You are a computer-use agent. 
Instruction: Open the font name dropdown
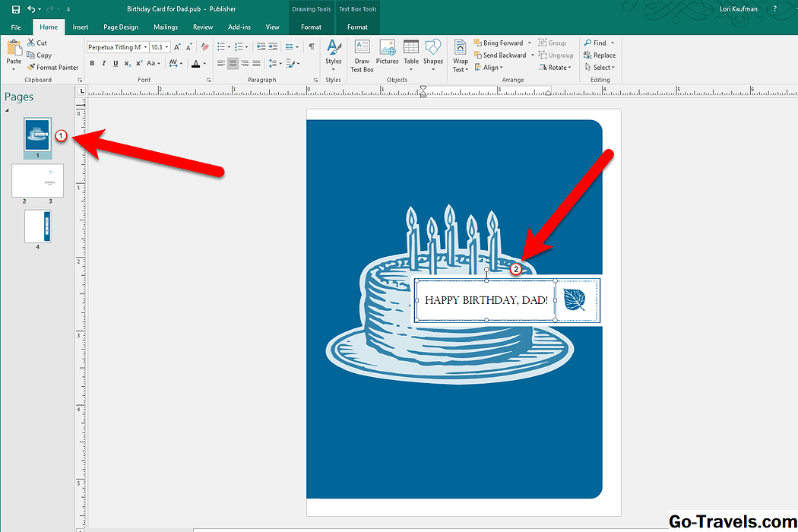pos(145,47)
